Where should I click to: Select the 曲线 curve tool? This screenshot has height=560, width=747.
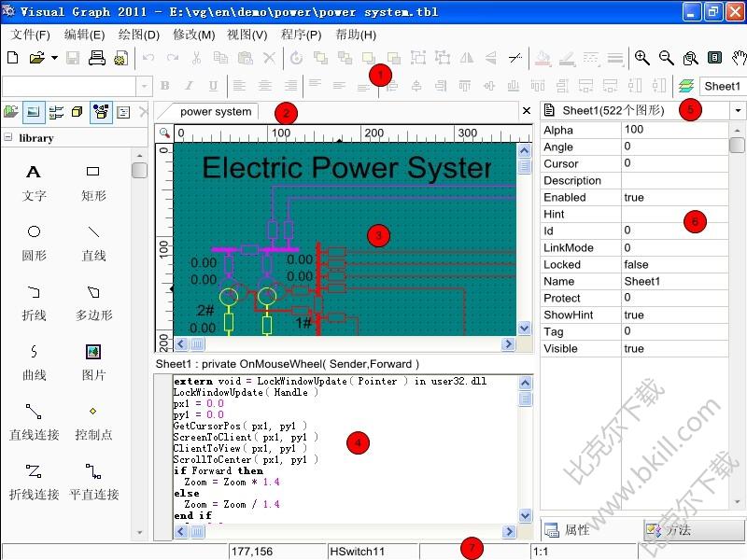click(x=34, y=363)
